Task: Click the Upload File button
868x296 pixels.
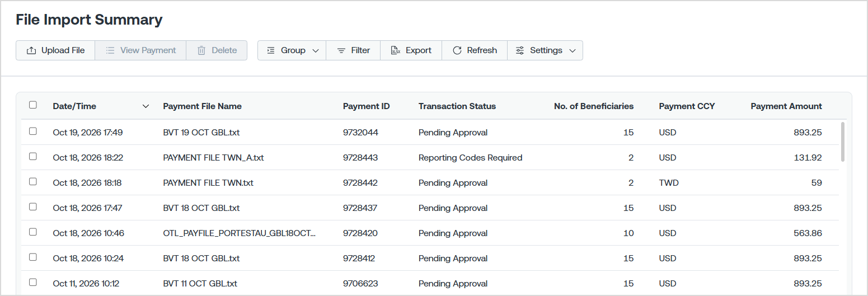Action: [55, 50]
